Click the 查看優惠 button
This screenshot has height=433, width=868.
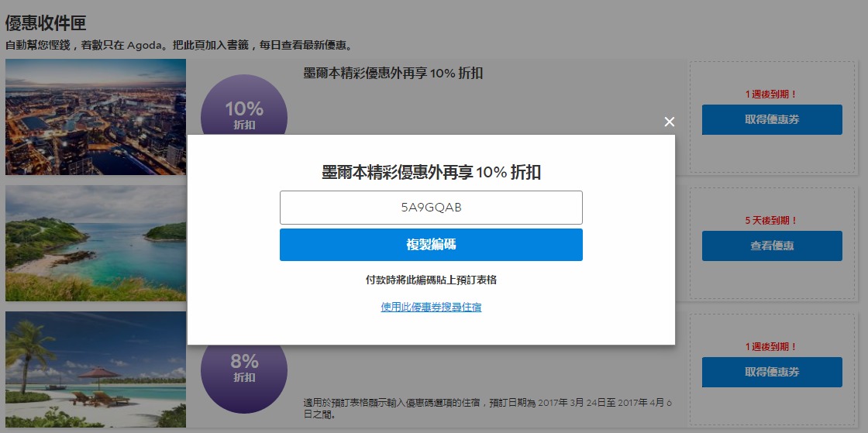click(x=771, y=246)
